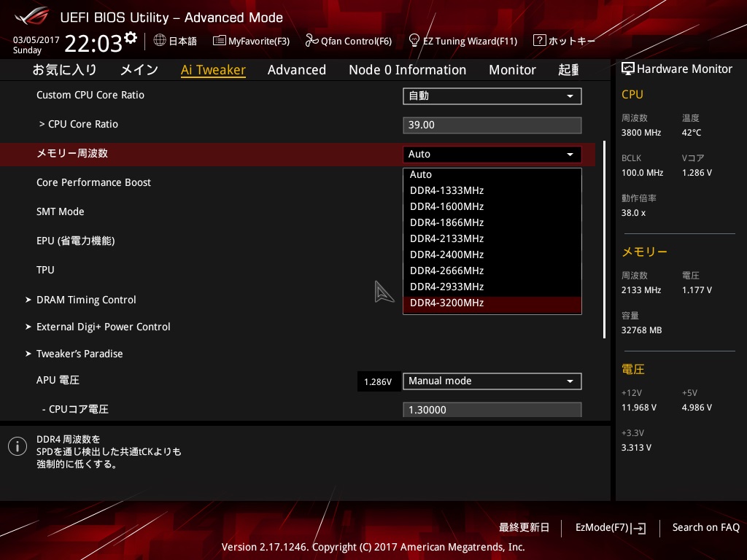
Task: Click the 4.986 V reading
Action: pyautogui.click(x=697, y=408)
